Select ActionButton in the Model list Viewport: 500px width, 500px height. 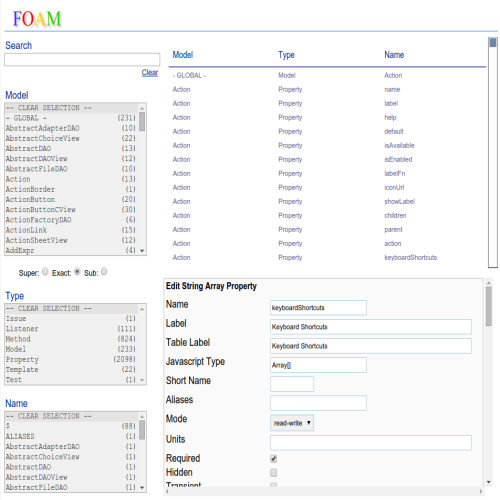pos(71,199)
